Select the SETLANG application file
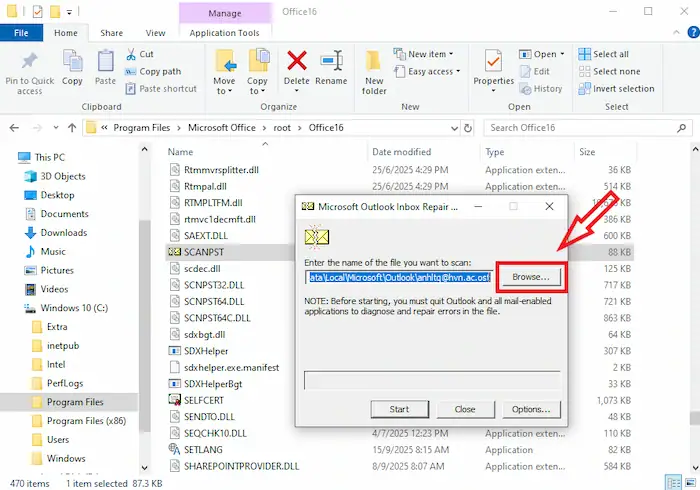 pos(203,450)
